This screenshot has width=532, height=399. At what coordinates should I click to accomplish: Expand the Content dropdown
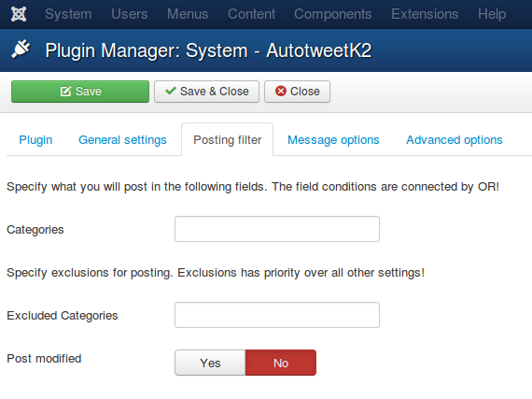251,14
